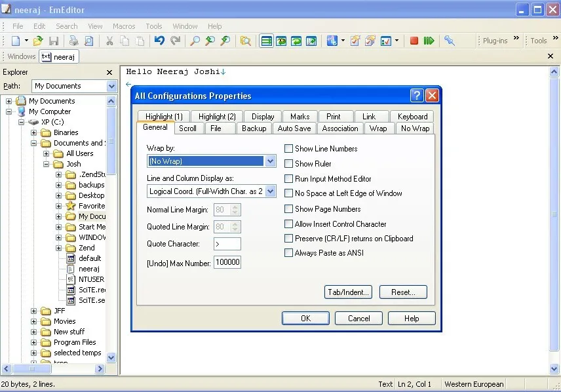Collapse the Josh folder node
The height and width of the screenshot is (392, 561).
click(x=46, y=165)
